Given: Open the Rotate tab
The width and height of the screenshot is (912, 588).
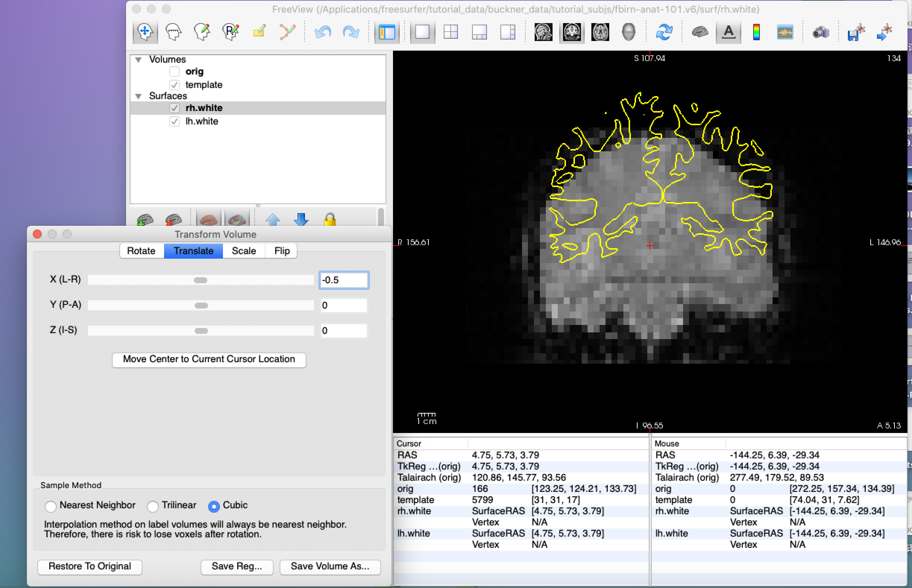Looking at the screenshot, I should pos(141,251).
